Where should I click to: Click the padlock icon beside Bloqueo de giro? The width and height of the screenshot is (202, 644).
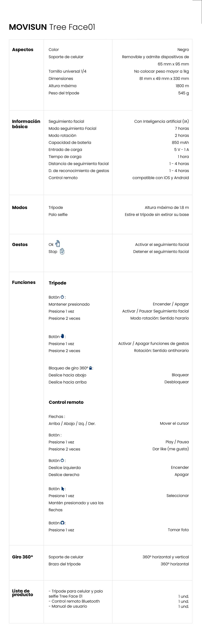point(90,368)
